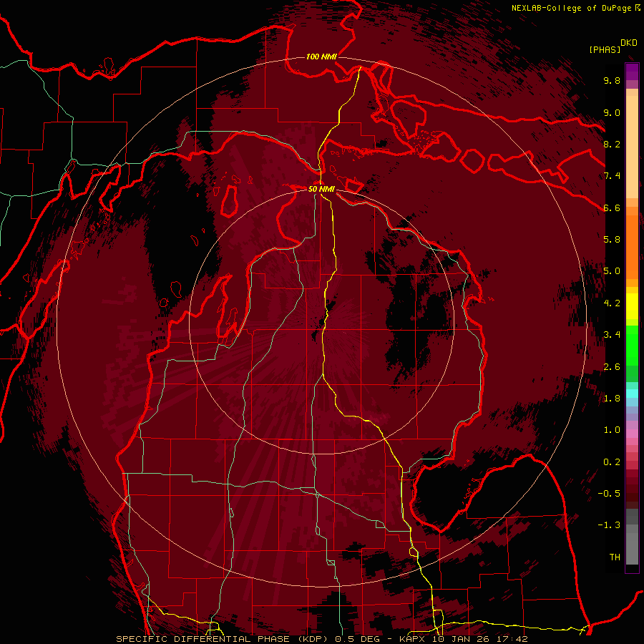
Task: Click the -0.5 legend value
Action: (609, 494)
